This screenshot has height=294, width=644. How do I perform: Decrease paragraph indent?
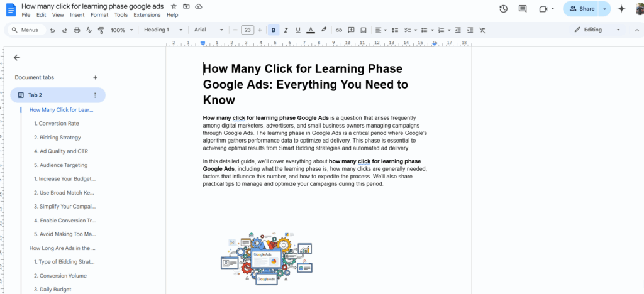coord(458,30)
